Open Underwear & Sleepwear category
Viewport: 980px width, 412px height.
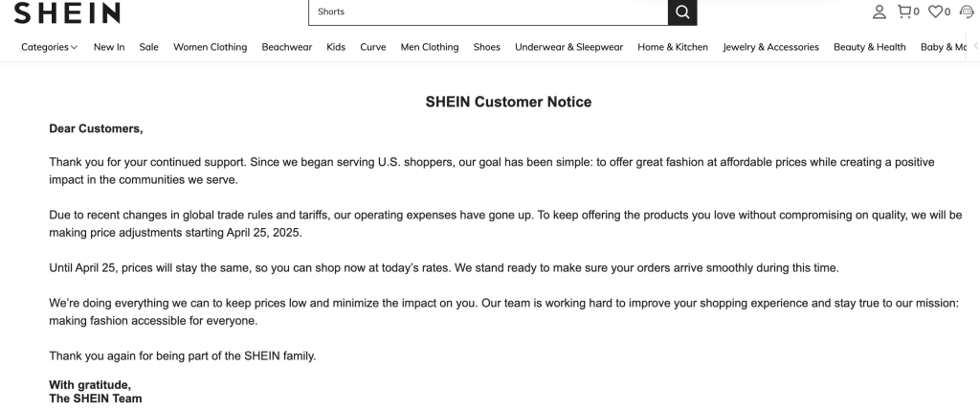click(568, 47)
